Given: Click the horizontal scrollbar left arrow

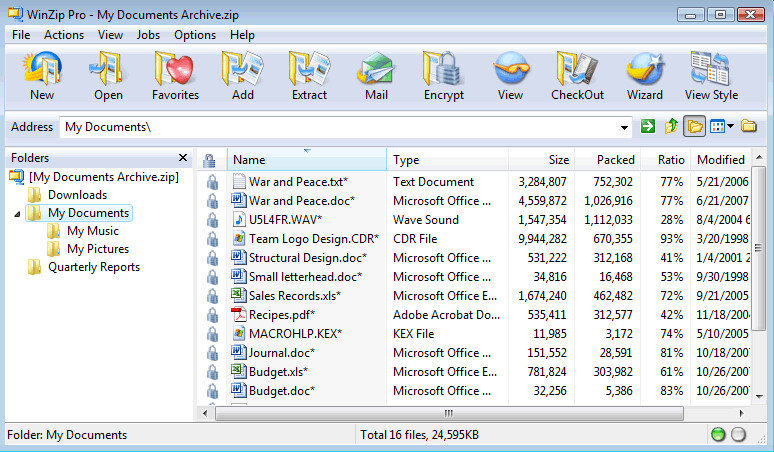Looking at the screenshot, I should [205, 413].
